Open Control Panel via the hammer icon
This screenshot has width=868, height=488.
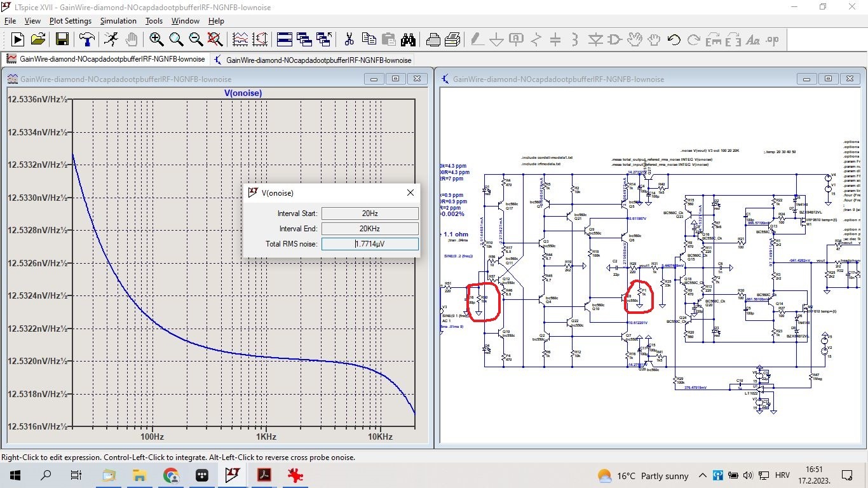86,39
